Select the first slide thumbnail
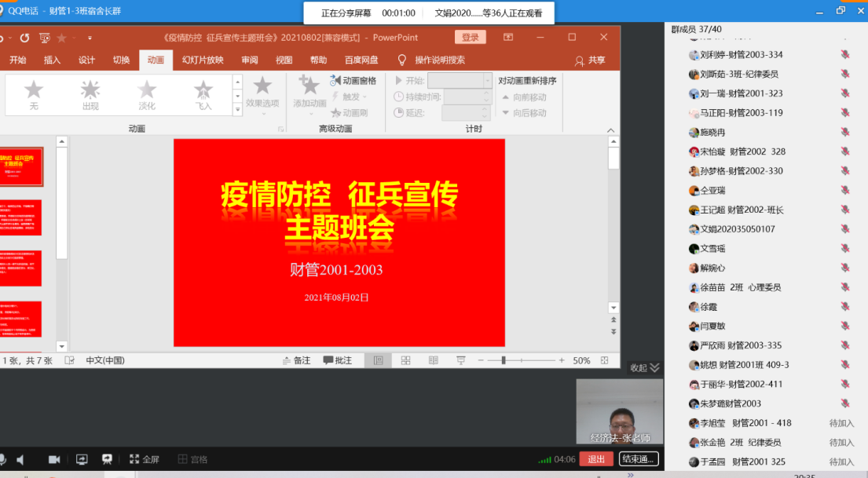 coord(20,166)
